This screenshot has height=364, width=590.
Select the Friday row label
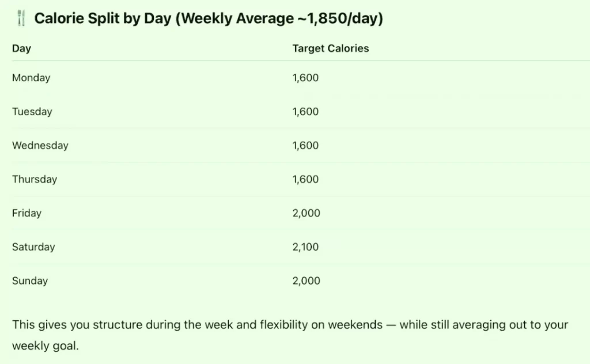pyautogui.click(x=27, y=213)
